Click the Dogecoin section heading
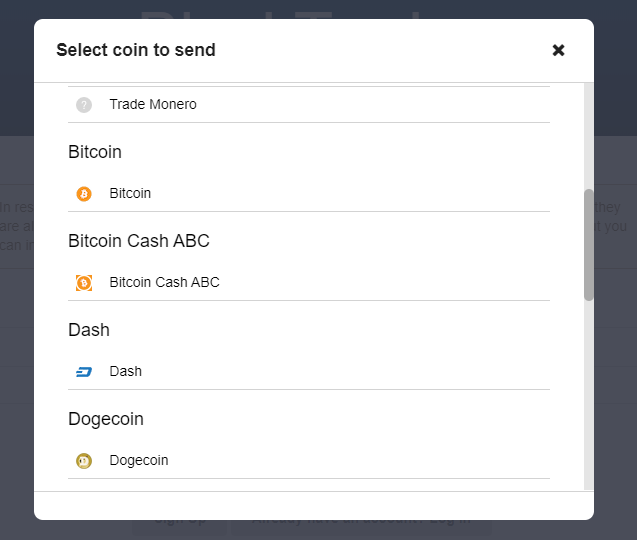The height and width of the screenshot is (540, 637). click(106, 419)
